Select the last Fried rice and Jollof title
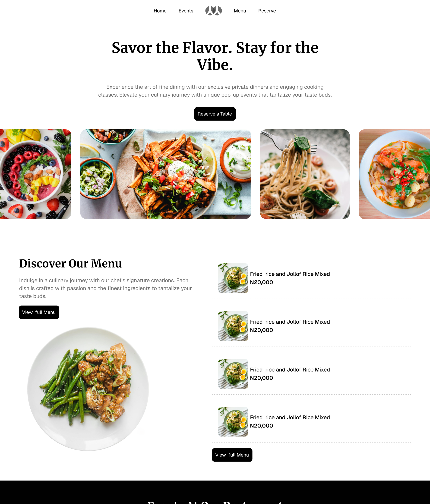Image resolution: width=430 pixels, height=504 pixels. (x=290, y=417)
